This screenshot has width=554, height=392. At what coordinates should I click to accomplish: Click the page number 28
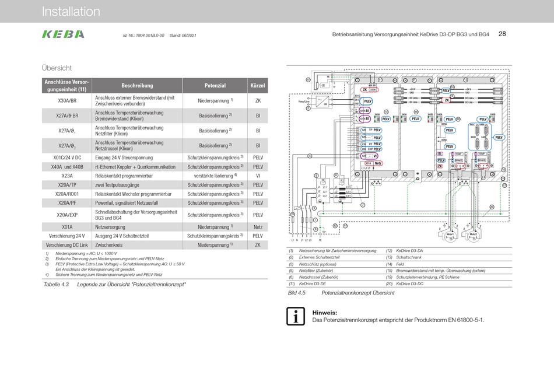coord(502,34)
